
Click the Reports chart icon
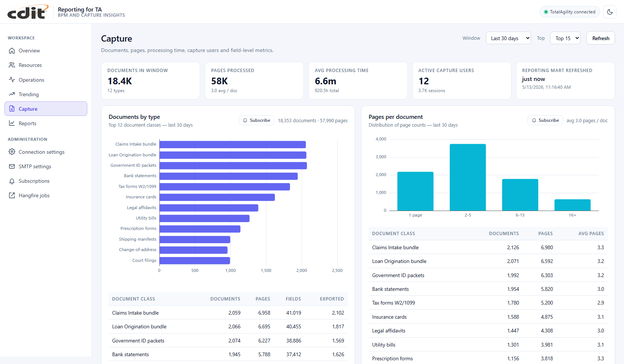[x=12, y=123]
